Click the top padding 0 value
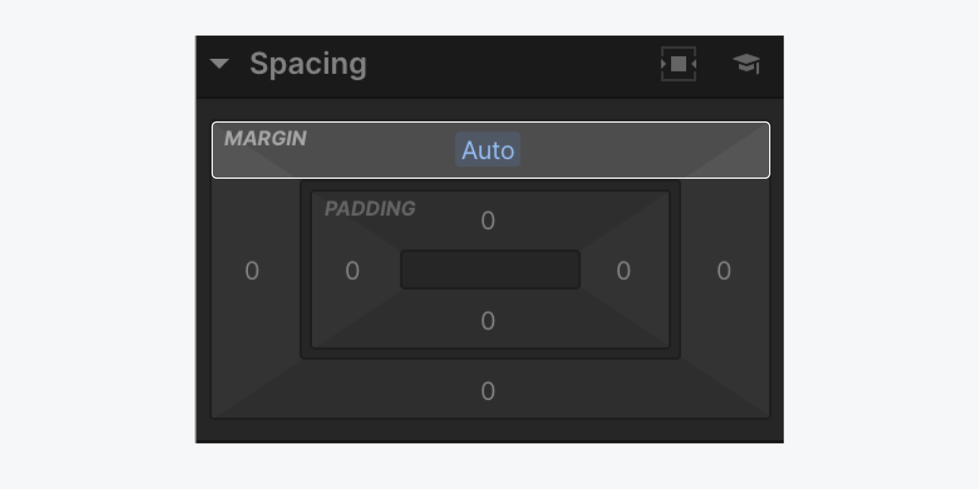 (x=488, y=221)
